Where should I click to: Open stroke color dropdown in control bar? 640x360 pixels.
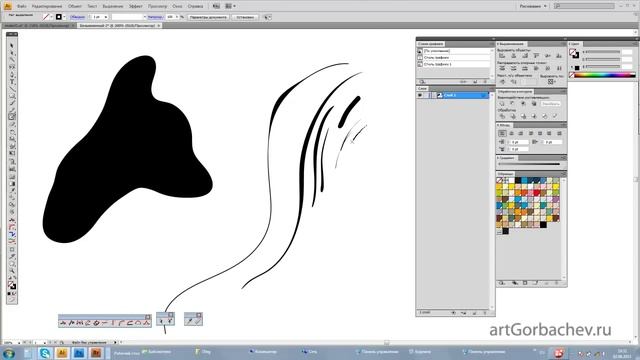[51, 17]
